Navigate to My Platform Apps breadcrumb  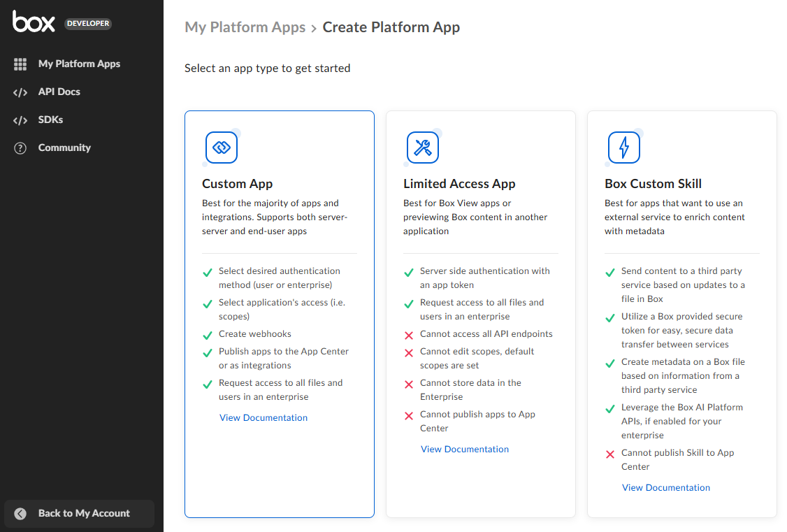[245, 27]
